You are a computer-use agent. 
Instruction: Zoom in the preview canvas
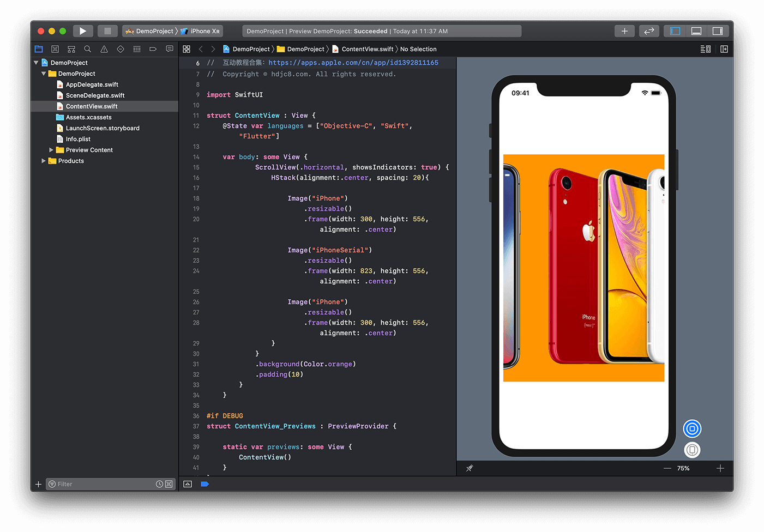coord(720,468)
